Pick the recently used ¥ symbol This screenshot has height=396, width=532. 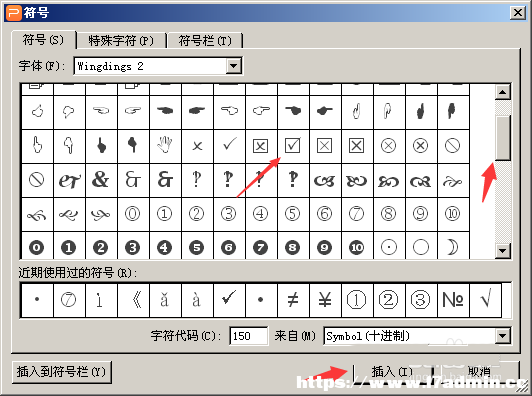[325, 300]
